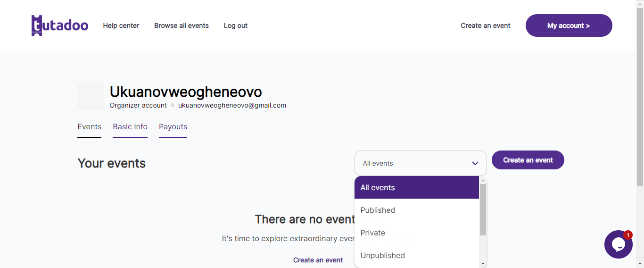Image resolution: width=644 pixels, height=268 pixels.
Task: Select Private filter option
Action: pyautogui.click(x=417, y=233)
